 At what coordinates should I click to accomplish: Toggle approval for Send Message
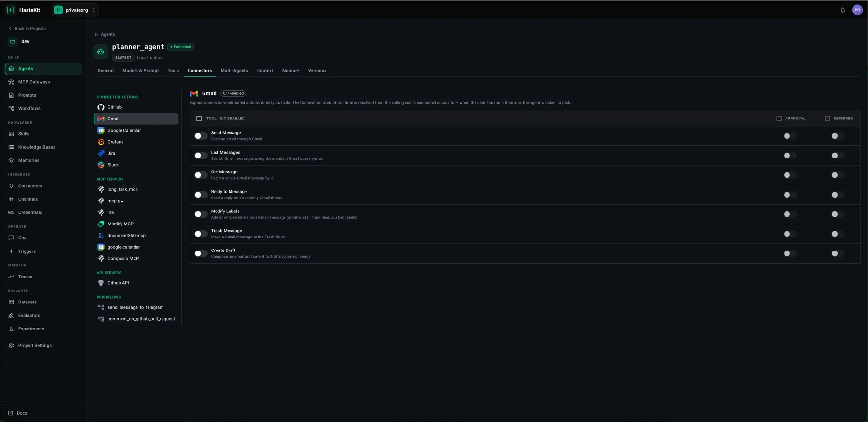point(790,136)
